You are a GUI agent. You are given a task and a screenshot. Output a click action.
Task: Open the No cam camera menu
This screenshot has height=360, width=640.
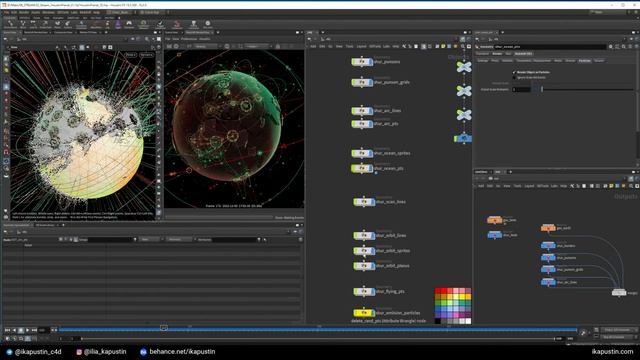coord(146,55)
